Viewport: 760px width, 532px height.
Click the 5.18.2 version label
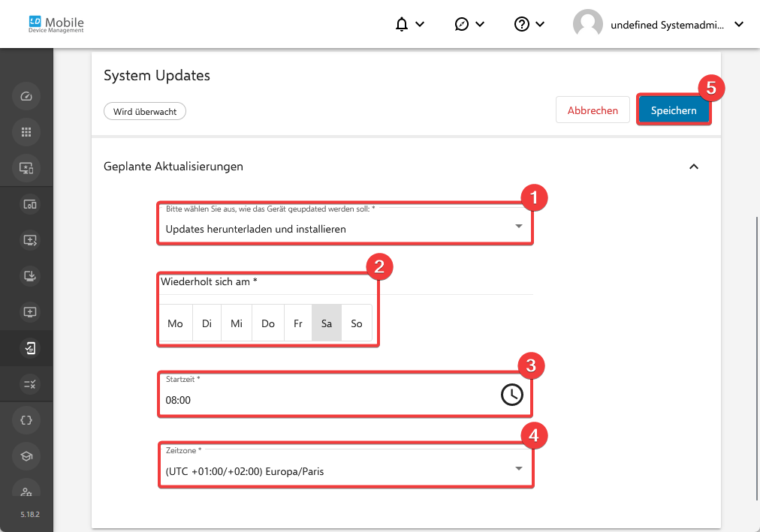30,514
